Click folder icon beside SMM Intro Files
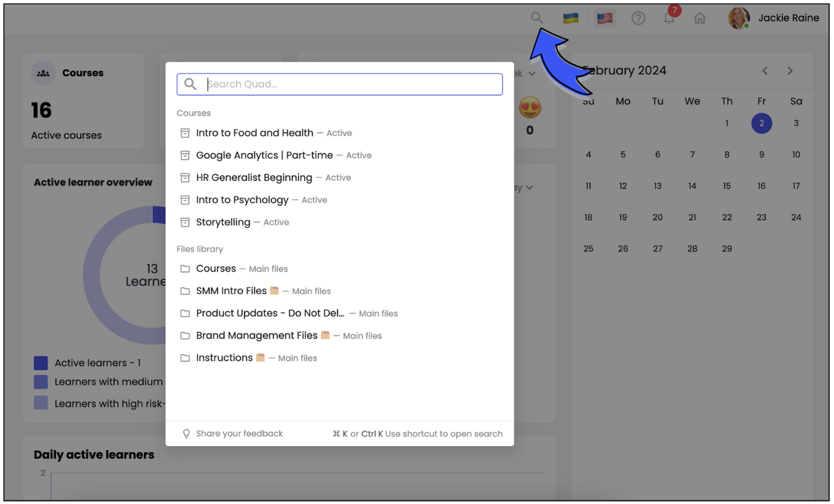834x504 pixels. [185, 291]
